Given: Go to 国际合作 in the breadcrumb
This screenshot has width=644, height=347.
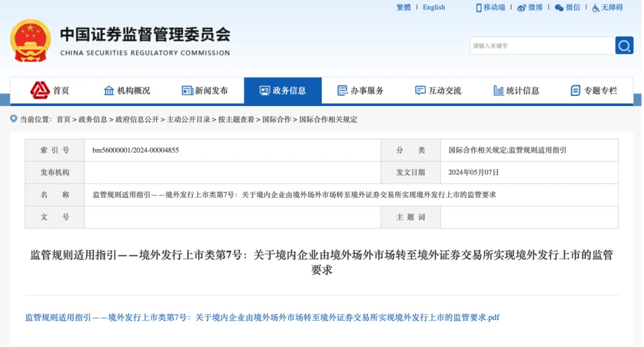Looking at the screenshot, I should [x=278, y=120].
